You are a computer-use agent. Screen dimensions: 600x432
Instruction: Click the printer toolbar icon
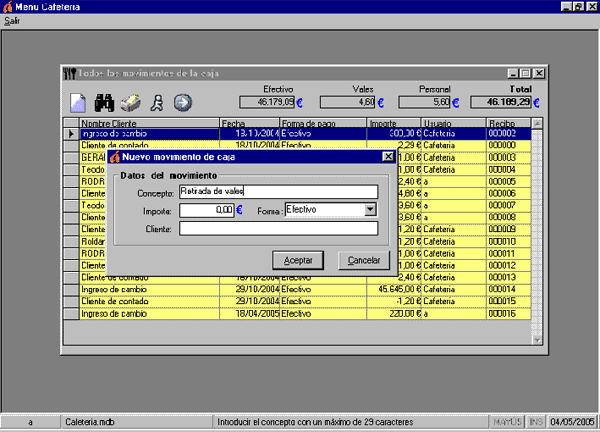130,103
